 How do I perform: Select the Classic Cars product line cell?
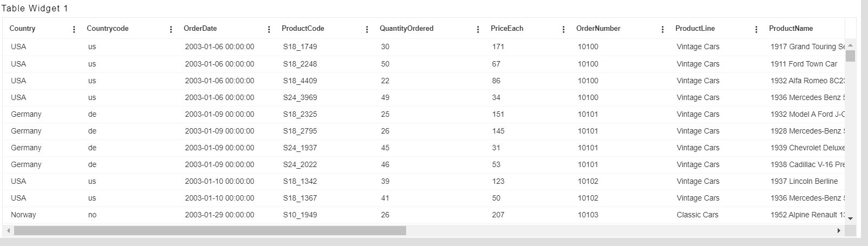pos(697,215)
